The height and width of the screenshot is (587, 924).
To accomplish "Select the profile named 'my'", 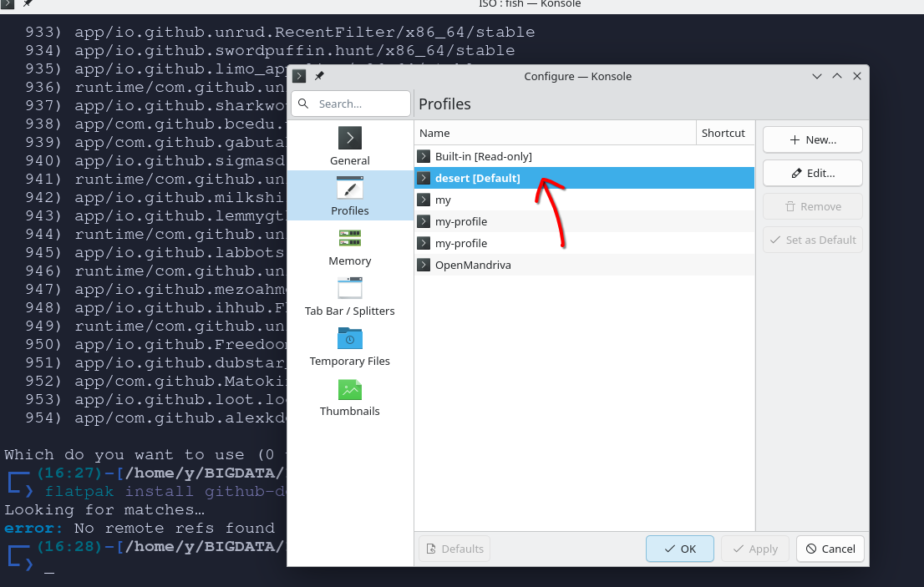I will [584, 200].
